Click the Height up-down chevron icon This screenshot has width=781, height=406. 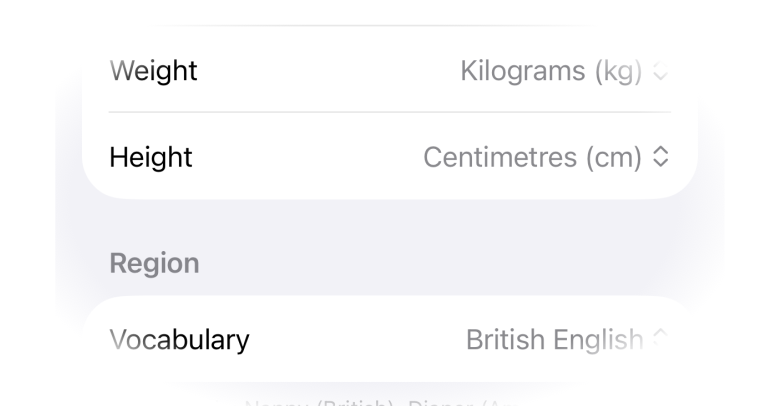659,157
